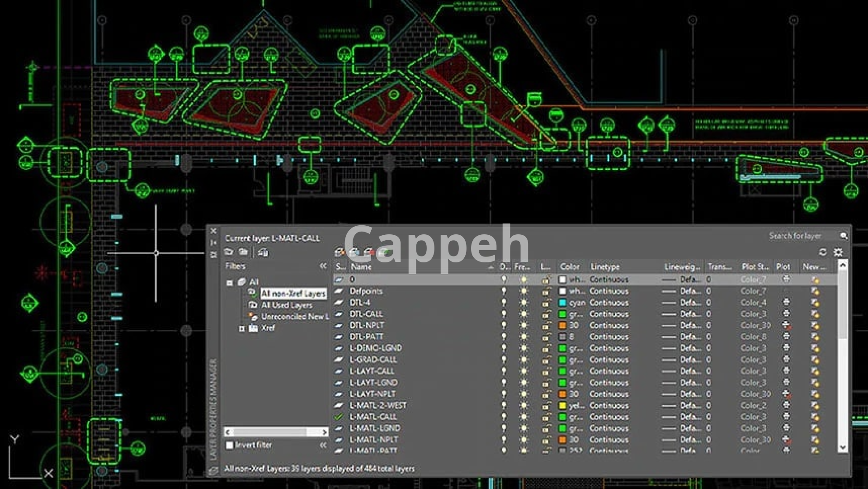
Task: Sort layers by the Name column header
Action: point(362,267)
